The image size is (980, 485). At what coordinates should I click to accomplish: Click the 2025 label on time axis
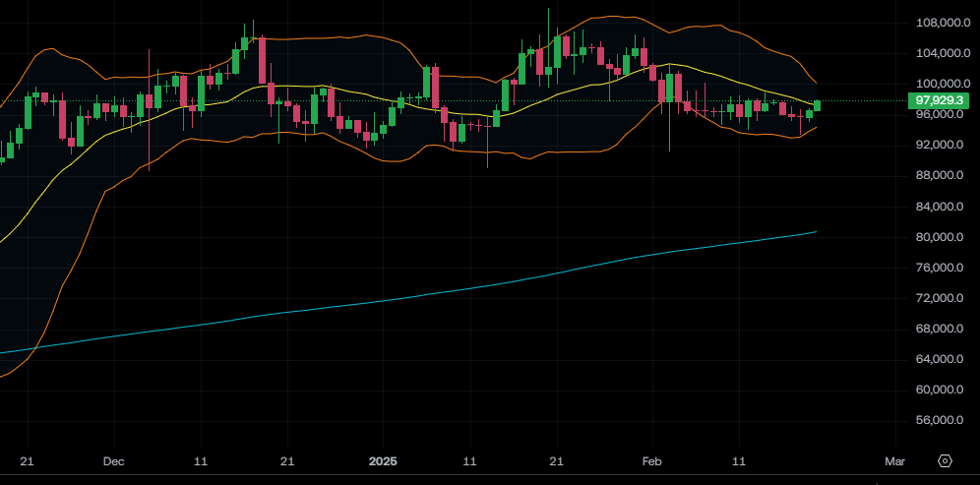[383, 461]
